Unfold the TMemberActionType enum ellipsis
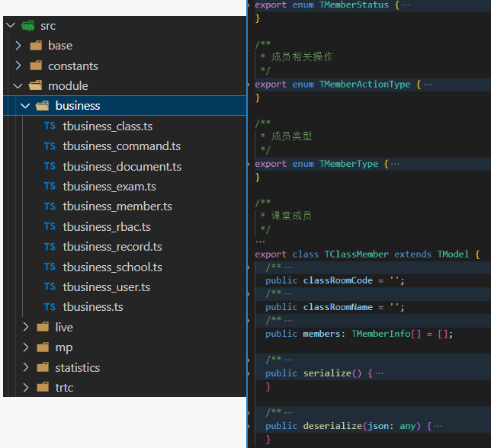Screen dimensions: 491x448 tap(427, 85)
